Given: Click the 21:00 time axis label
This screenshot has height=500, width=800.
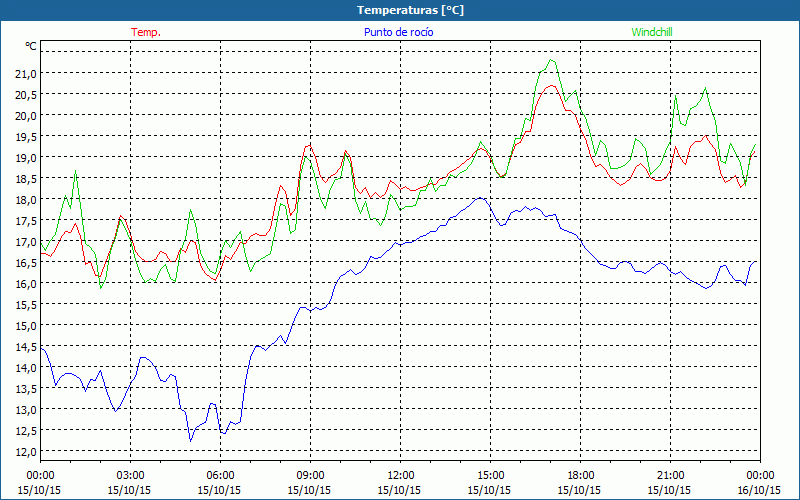Looking at the screenshot, I should point(670,476).
